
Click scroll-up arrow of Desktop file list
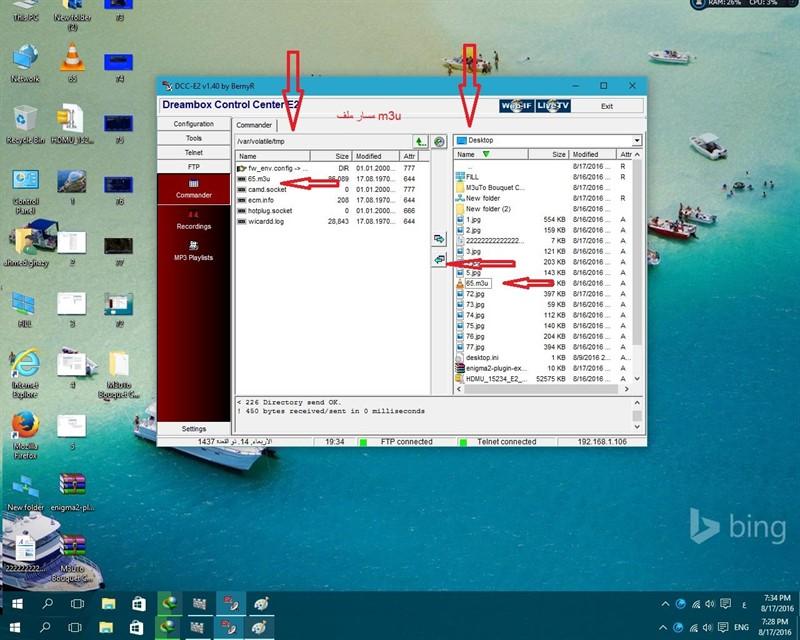637,155
